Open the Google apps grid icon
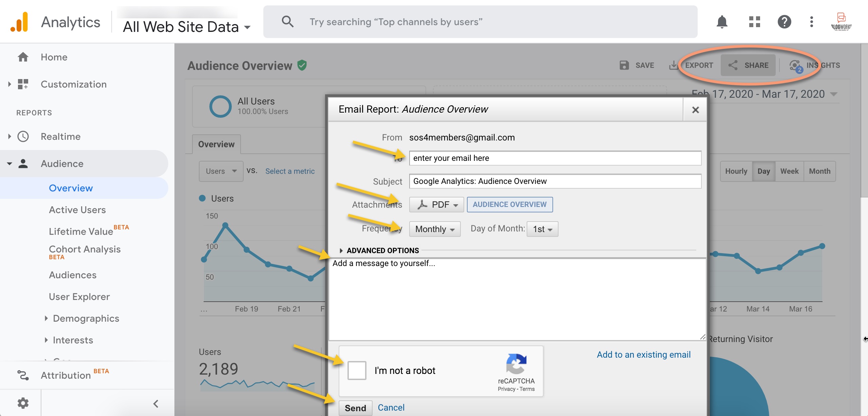Image resolution: width=868 pixels, height=416 pixels. click(x=754, y=22)
